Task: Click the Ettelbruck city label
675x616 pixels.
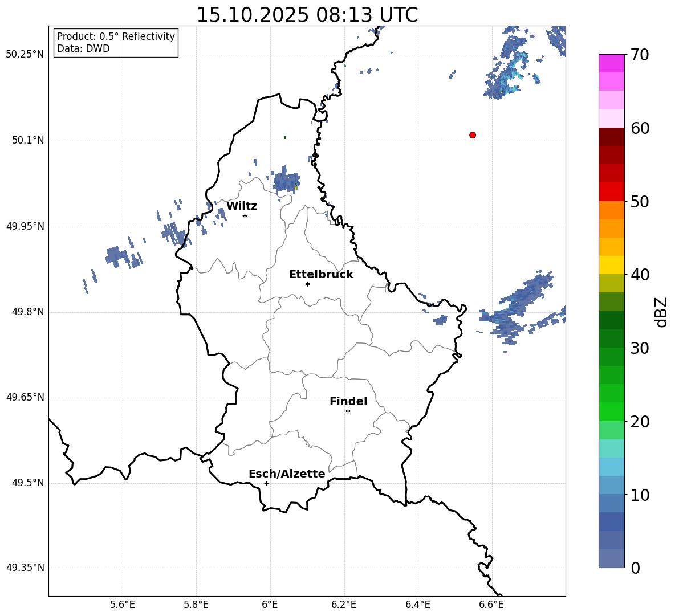Action: click(321, 275)
